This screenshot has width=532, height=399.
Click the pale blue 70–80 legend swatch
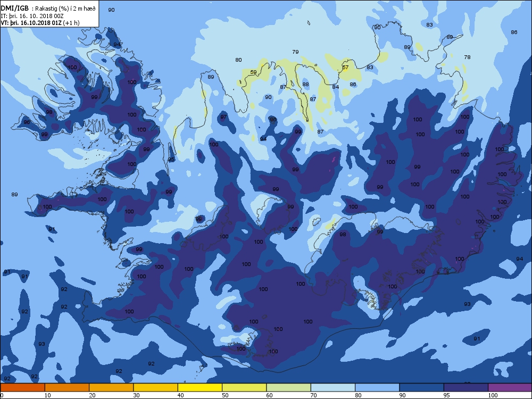click(x=333, y=387)
